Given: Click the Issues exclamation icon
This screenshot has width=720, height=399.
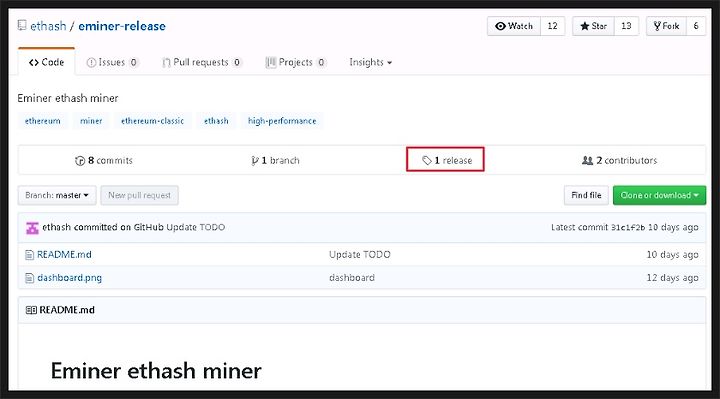Looking at the screenshot, I should coord(91,62).
